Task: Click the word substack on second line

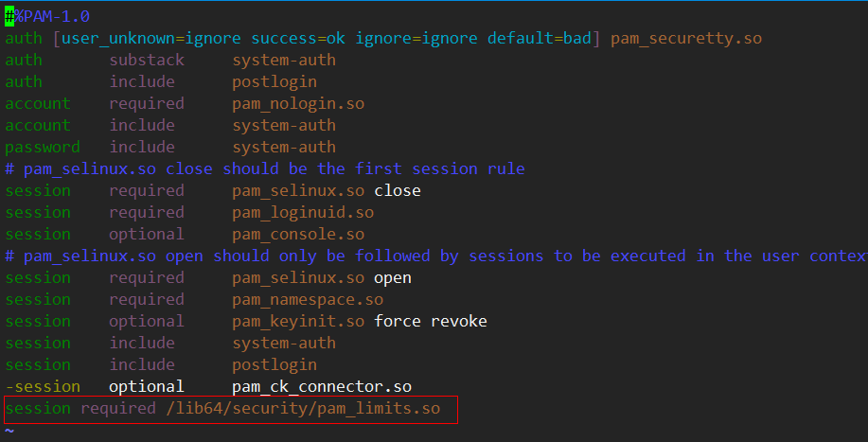Action: [147, 61]
